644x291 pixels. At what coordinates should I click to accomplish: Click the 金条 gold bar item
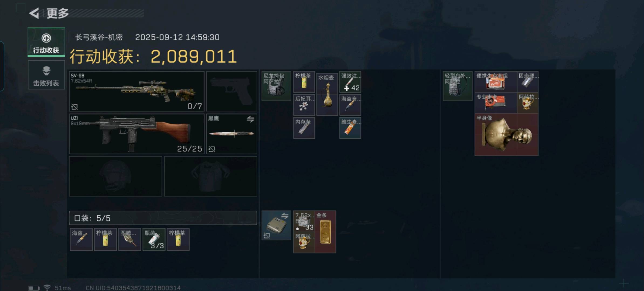point(325,232)
